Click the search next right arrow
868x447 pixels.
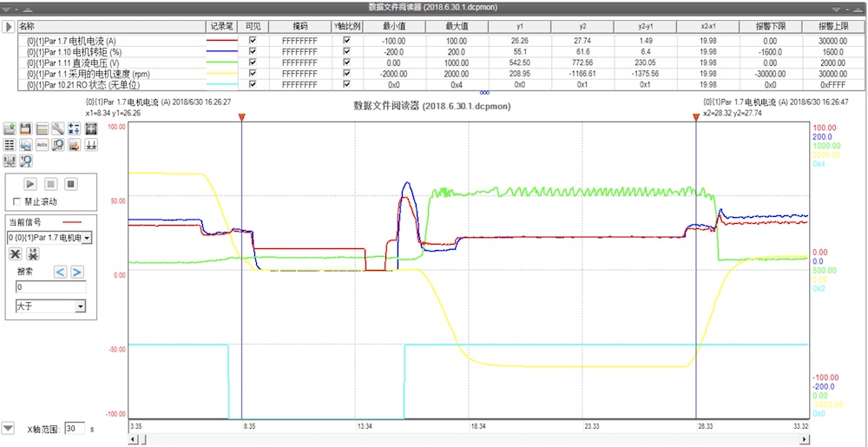click(x=77, y=272)
